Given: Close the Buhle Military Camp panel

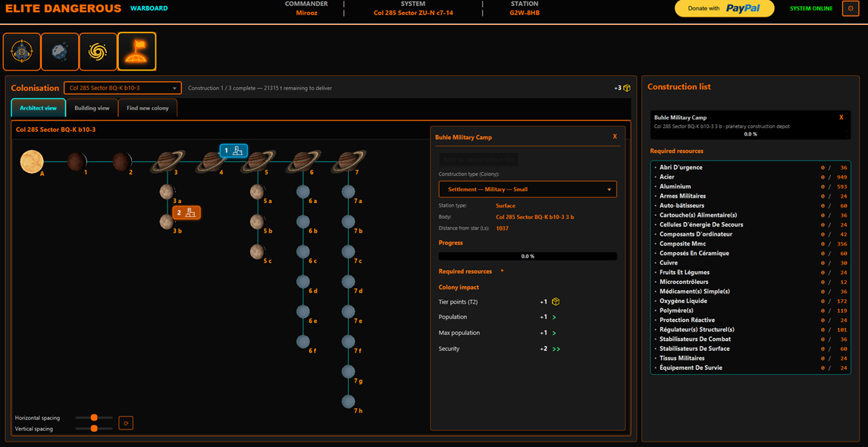Looking at the screenshot, I should pyautogui.click(x=615, y=136).
